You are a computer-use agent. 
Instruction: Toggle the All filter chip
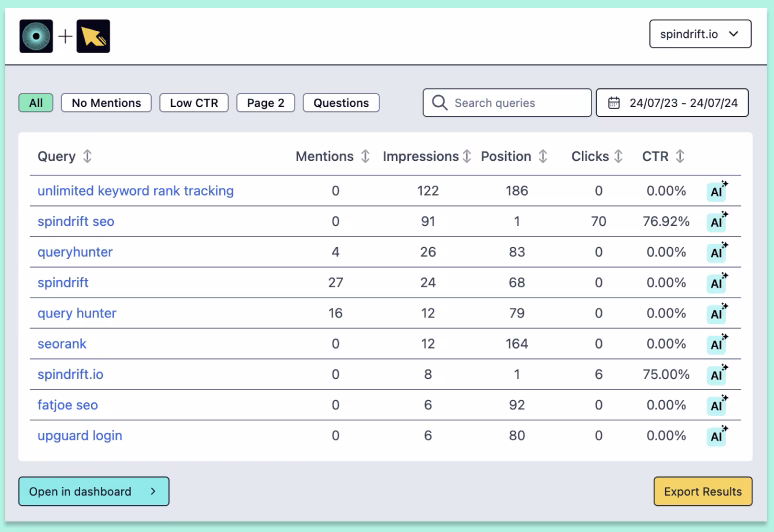[36, 103]
